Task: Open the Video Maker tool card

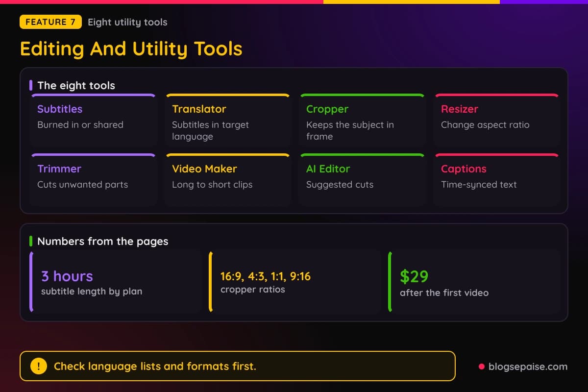Action: click(x=228, y=180)
